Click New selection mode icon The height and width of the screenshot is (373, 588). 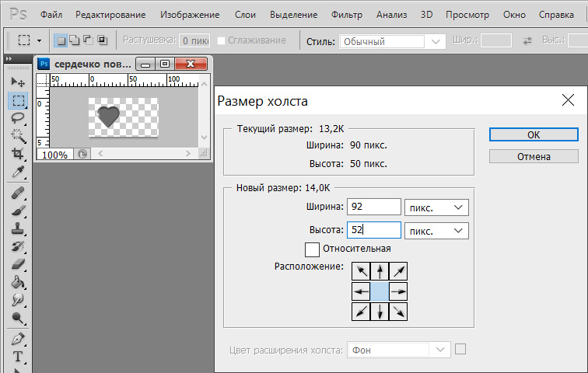tap(61, 40)
